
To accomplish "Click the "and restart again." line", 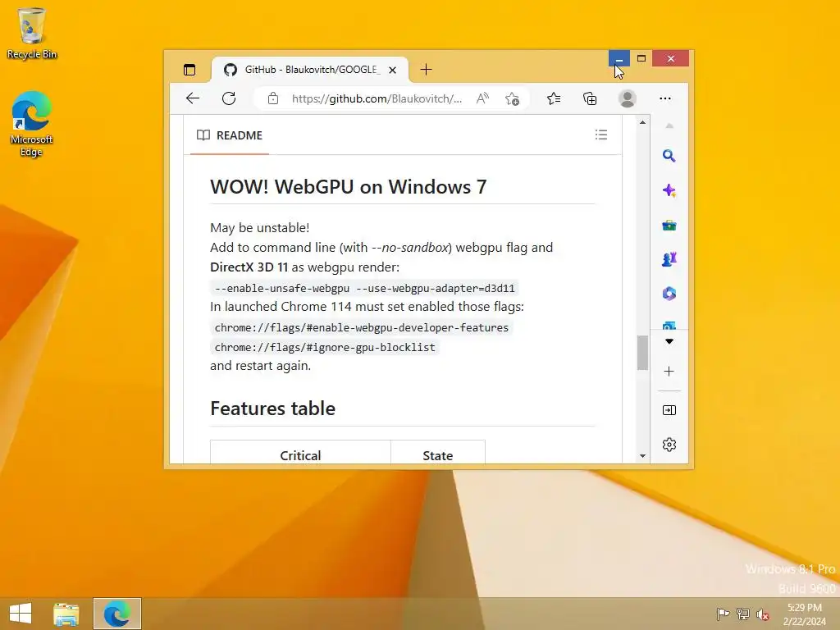I will tap(260, 366).
